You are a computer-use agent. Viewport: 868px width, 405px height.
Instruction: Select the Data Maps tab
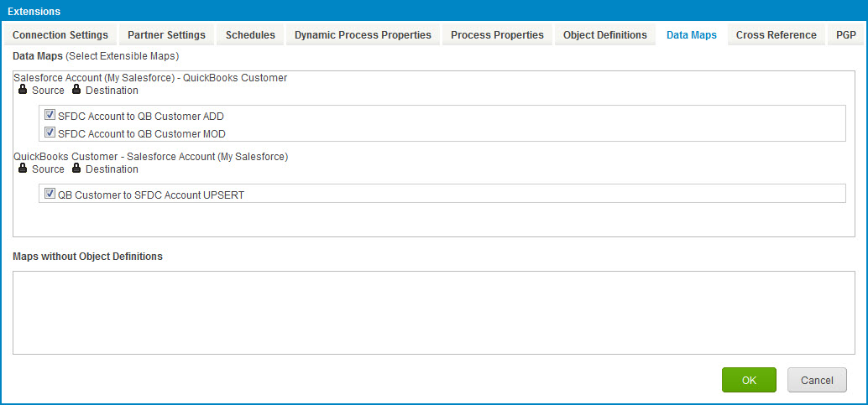pos(692,35)
